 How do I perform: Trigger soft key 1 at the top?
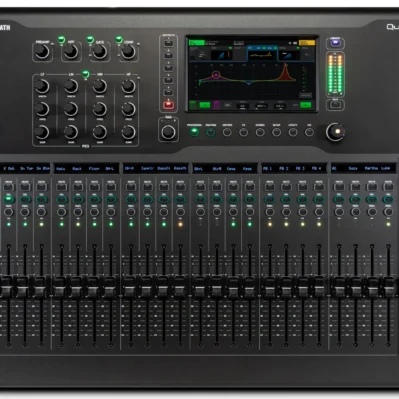click(168, 43)
